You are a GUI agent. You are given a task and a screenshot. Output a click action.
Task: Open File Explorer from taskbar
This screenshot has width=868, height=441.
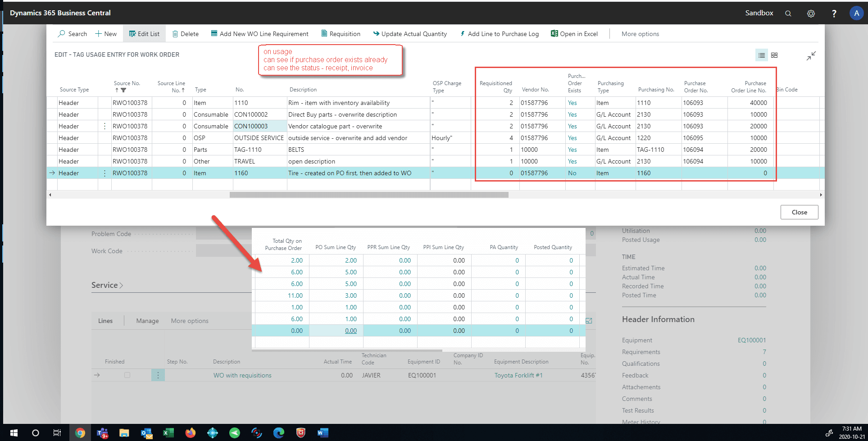click(x=124, y=433)
